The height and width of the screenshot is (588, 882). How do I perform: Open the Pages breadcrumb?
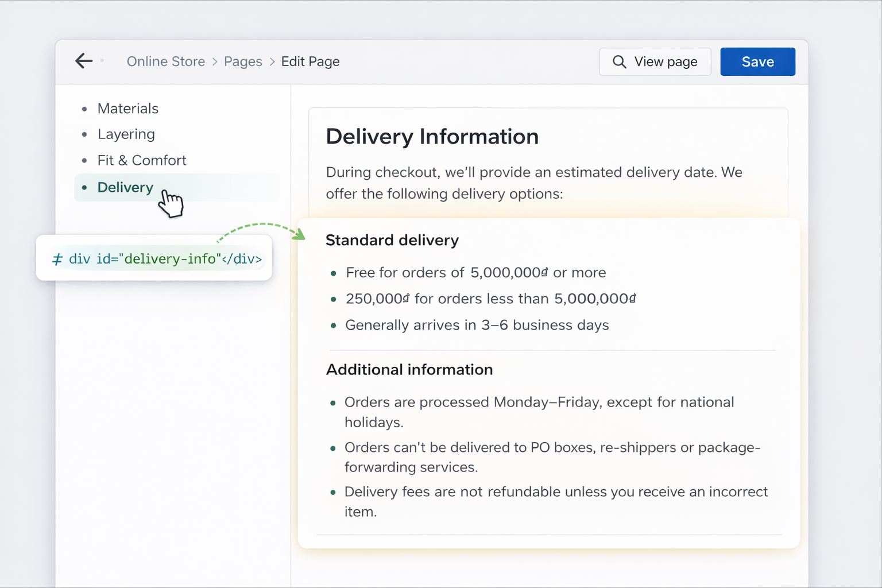243,61
